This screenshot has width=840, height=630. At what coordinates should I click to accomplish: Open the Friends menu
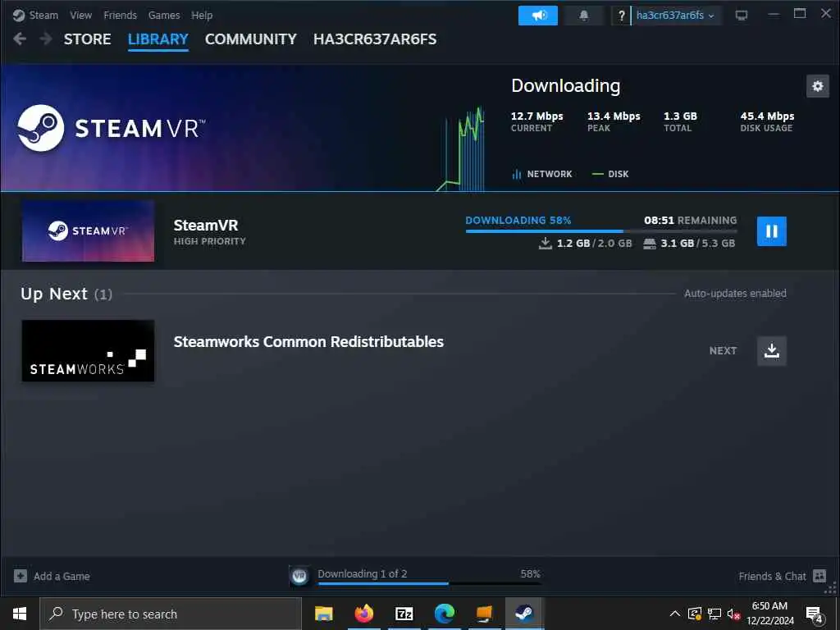(120, 15)
